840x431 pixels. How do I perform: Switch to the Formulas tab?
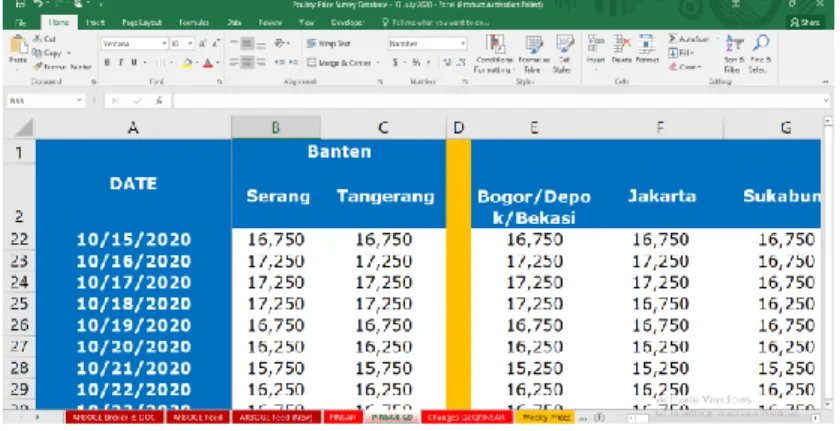[x=193, y=22]
